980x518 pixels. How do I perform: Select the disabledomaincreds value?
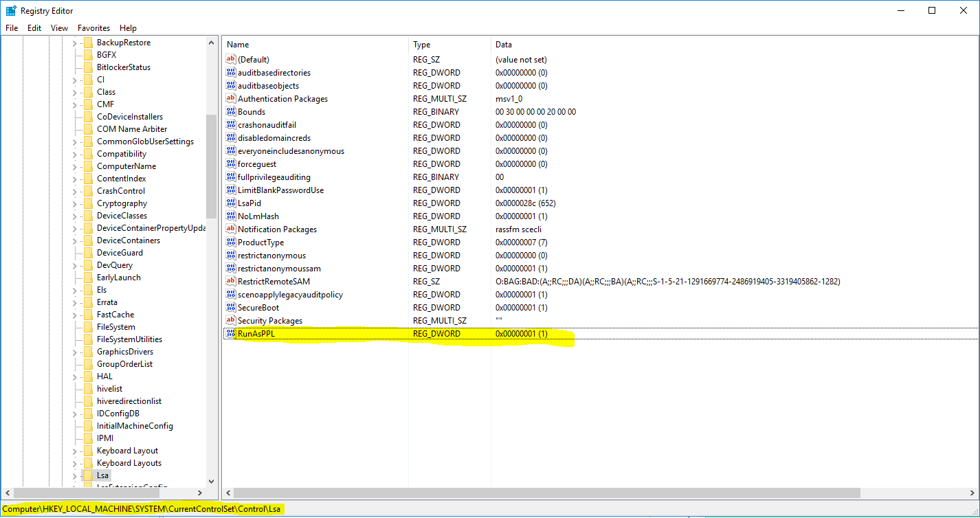(274, 138)
